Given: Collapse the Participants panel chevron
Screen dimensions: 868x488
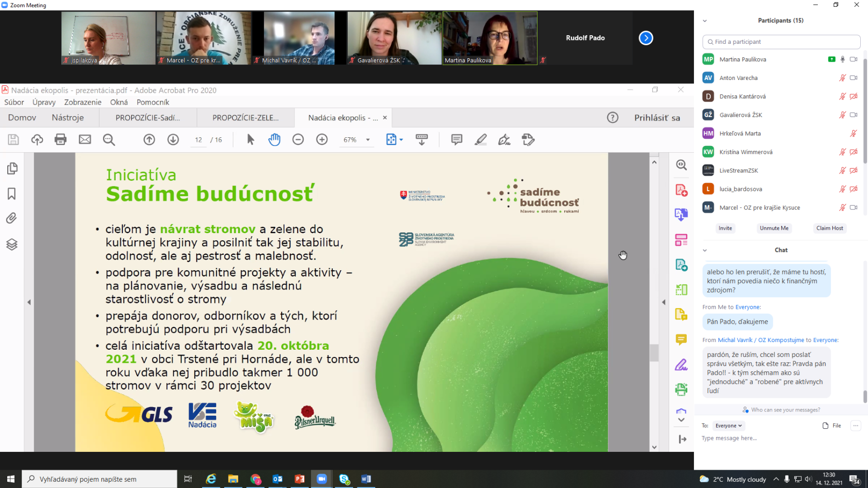Looking at the screenshot, I should pyautogui.click(x=705, y=21).
